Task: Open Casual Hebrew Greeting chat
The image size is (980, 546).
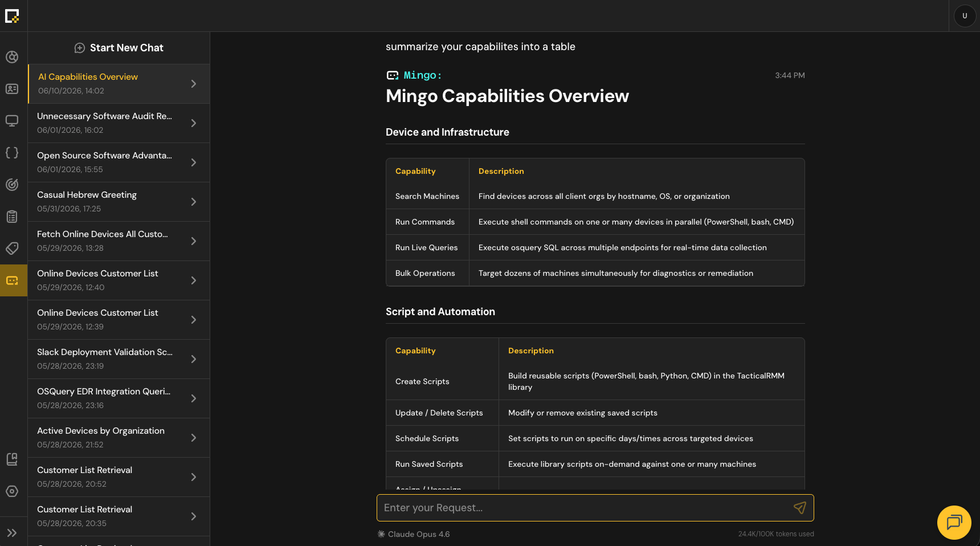Action: click(x=119, y=202)
